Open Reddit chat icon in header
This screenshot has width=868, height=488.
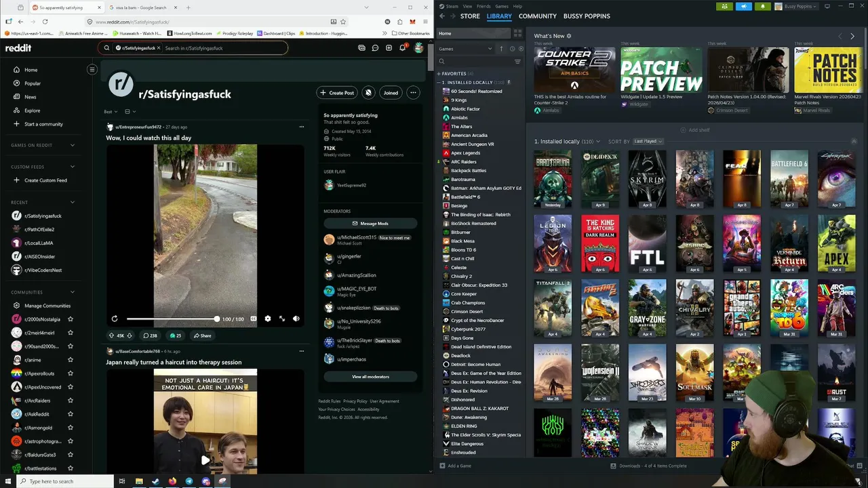point(375,48)
